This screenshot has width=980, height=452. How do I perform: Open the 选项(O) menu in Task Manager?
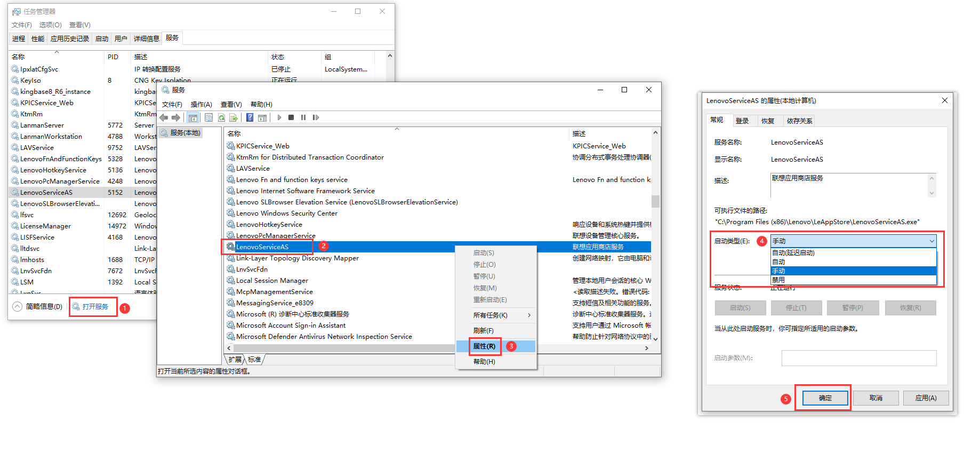[50, 25]
